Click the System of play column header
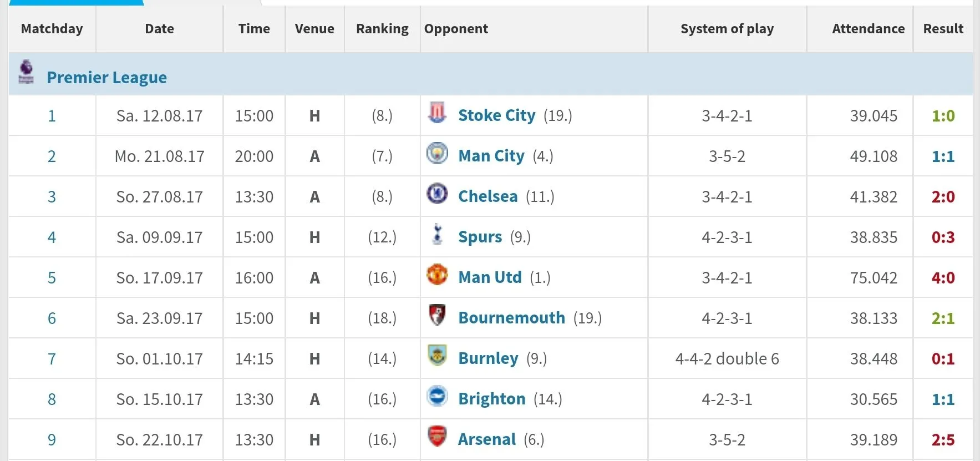 (x=727, y=29)
